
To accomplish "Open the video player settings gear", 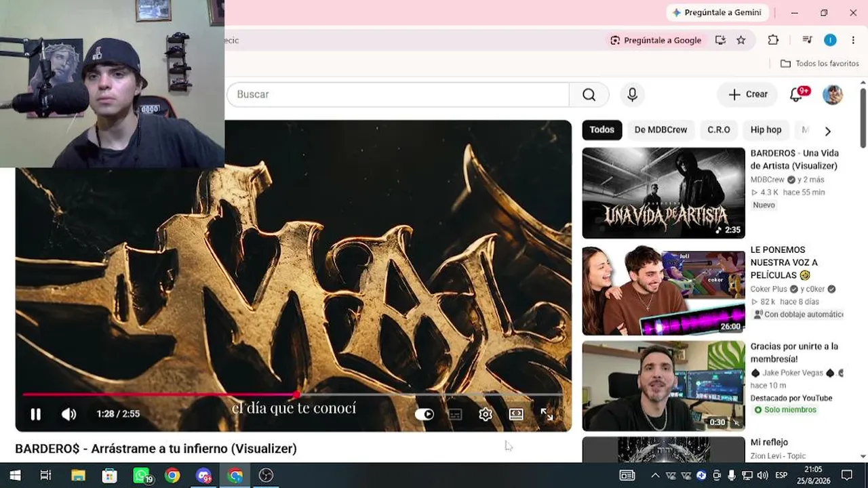I will [486, 414].
